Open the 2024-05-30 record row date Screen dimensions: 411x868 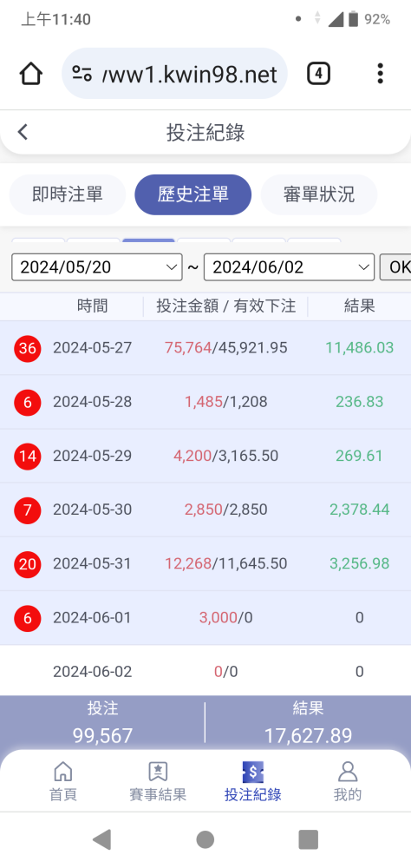click(93, 510)
